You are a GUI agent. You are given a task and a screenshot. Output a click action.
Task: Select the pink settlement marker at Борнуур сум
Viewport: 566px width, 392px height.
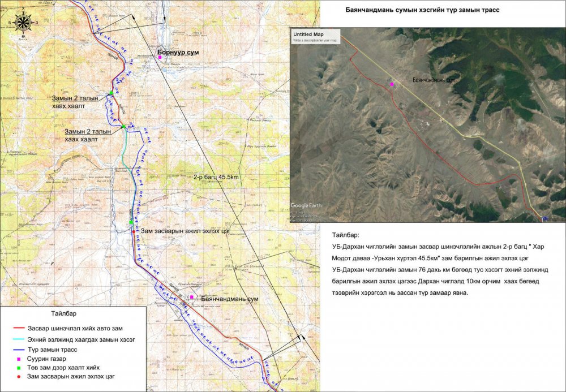(160, 58)
